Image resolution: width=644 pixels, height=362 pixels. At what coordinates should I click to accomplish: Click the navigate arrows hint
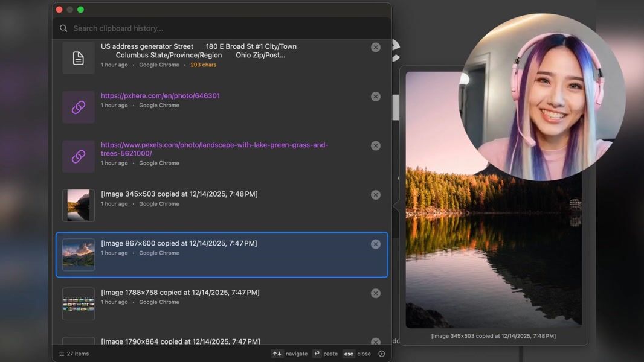pos(289,354)
